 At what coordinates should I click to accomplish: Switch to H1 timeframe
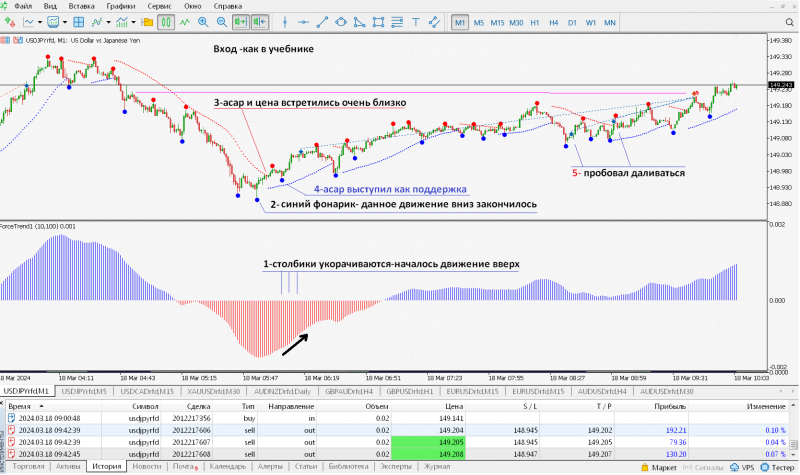click(x=535, y=22)
